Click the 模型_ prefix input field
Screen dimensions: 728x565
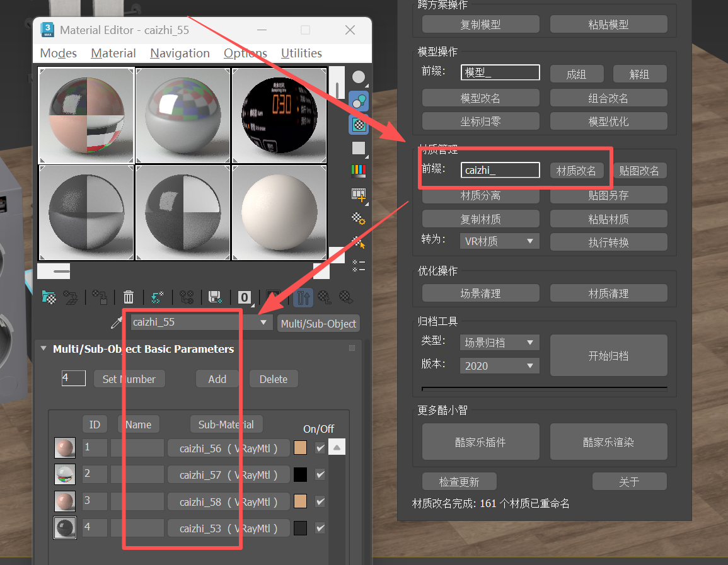(x=500, y=72)
